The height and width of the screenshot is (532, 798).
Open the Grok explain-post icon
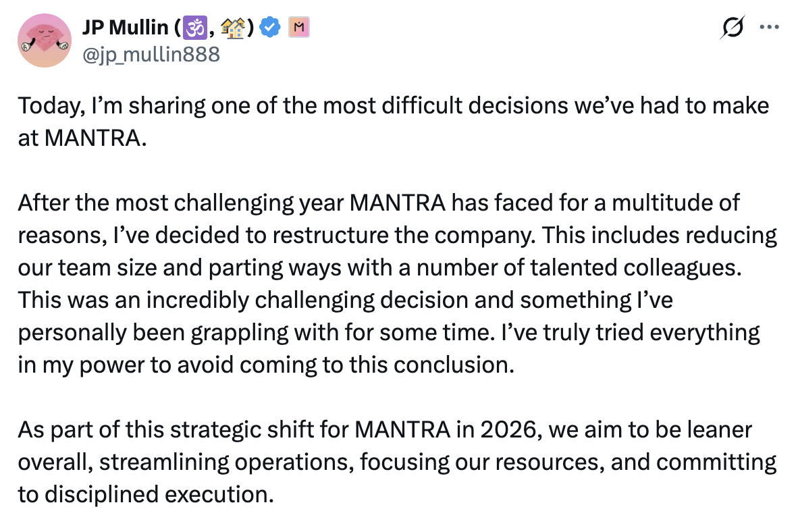point(732,28)
